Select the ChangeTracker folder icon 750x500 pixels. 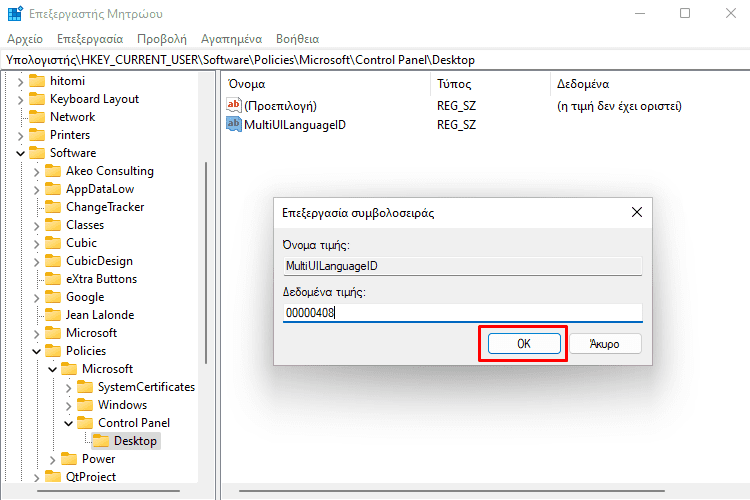click(53, 207)
